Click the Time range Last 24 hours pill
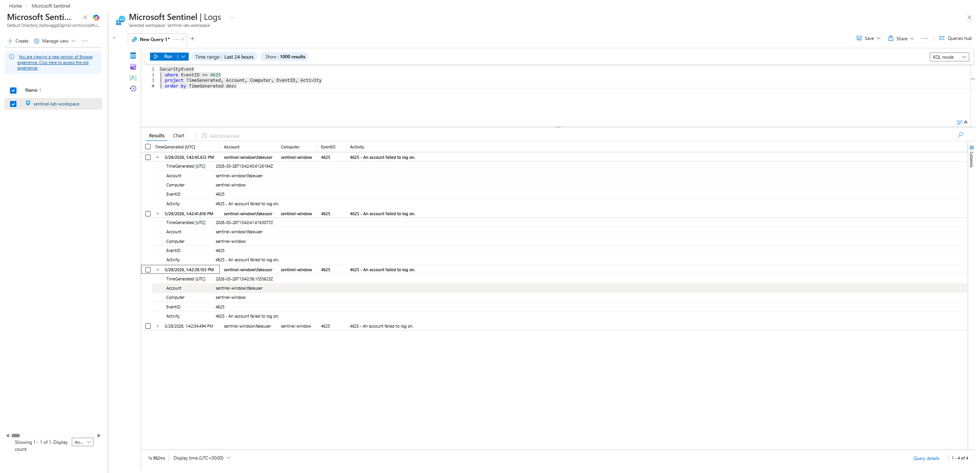This screenshot has width=980, height=473. pos(224,57)
